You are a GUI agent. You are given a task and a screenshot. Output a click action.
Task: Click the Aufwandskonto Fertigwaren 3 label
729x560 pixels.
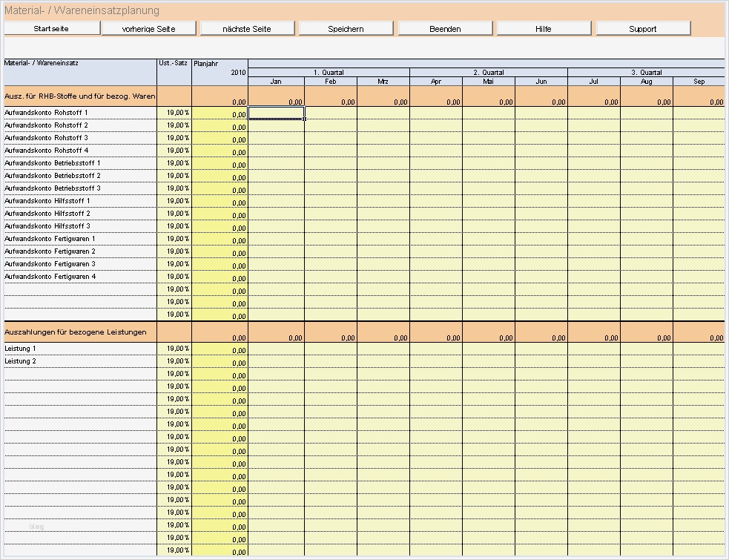[x=50, y=264]
